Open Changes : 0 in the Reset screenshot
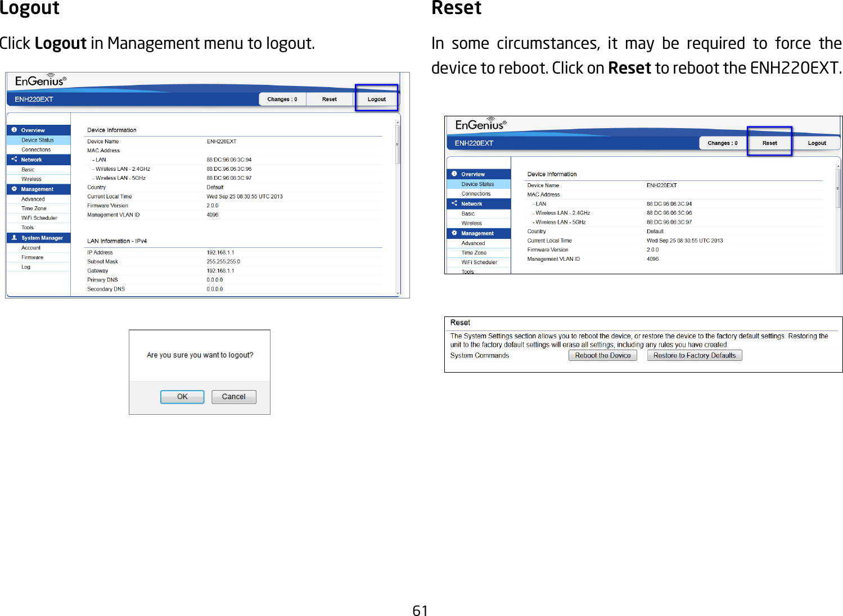 [723, 143]
